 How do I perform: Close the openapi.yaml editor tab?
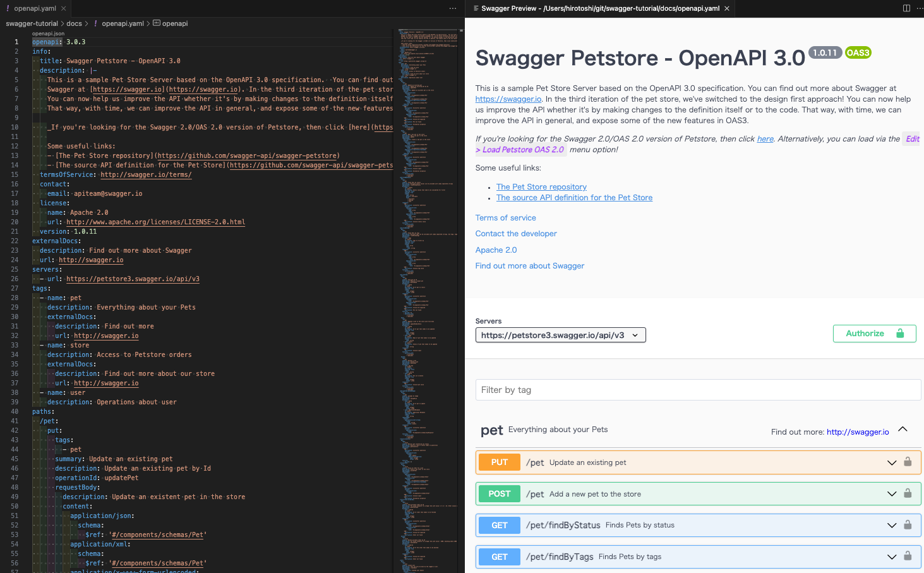(64, 8)
